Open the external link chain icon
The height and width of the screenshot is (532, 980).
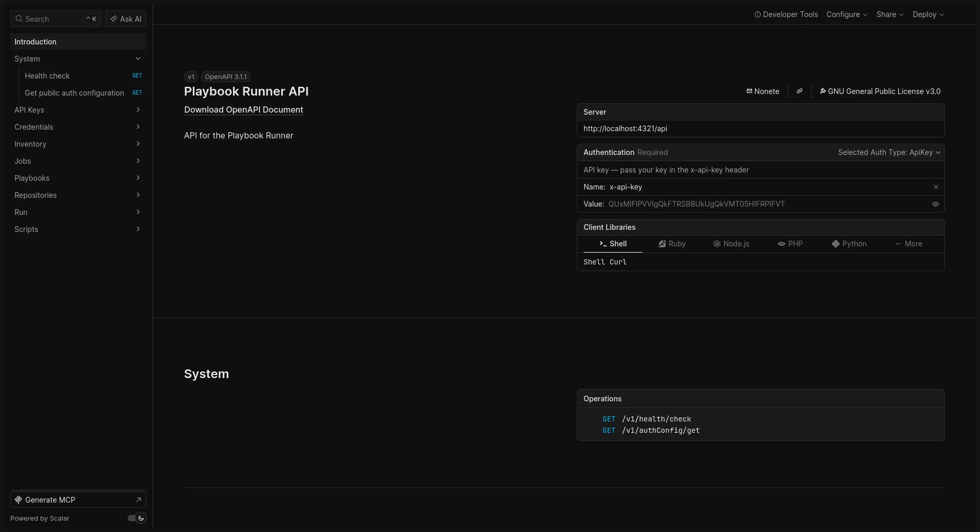[800, 91]
